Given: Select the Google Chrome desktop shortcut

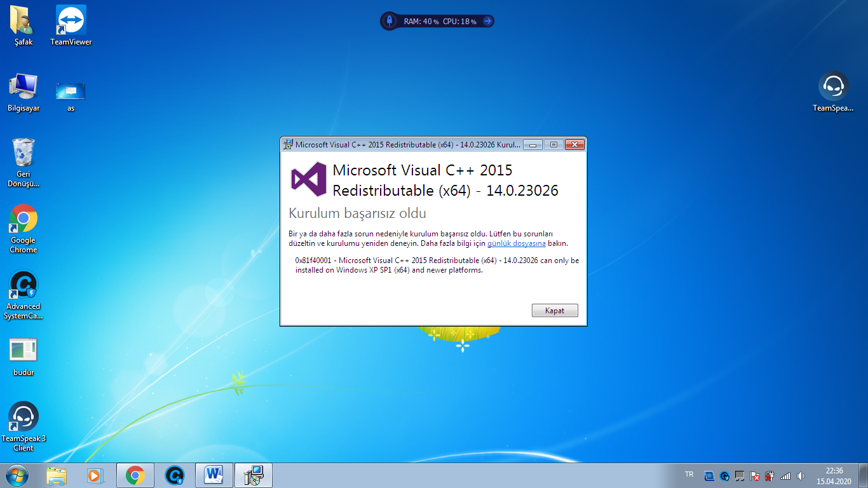Looking at the screenshot, I should click(24, 229).
